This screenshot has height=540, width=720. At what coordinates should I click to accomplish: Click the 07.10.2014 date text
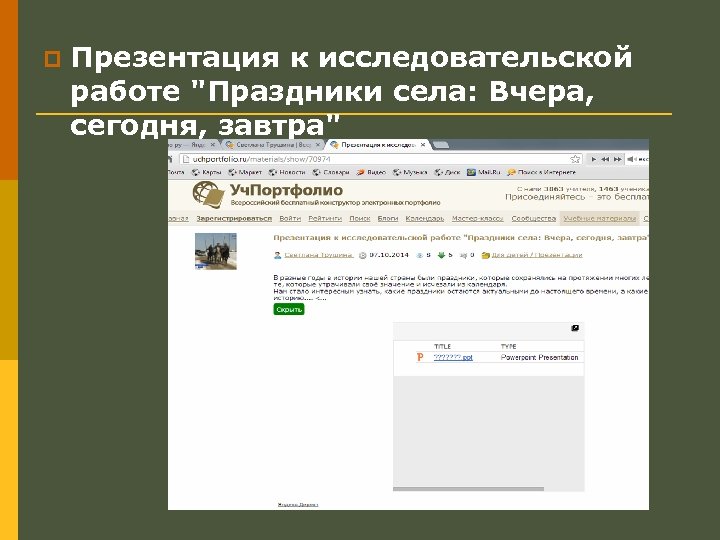click(x=389, y=255)
